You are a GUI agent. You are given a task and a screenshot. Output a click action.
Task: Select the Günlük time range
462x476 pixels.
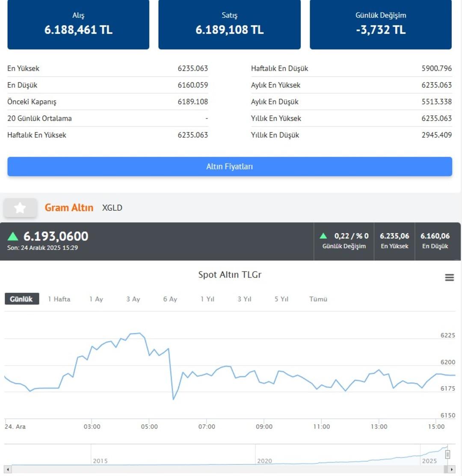[22, 299]
